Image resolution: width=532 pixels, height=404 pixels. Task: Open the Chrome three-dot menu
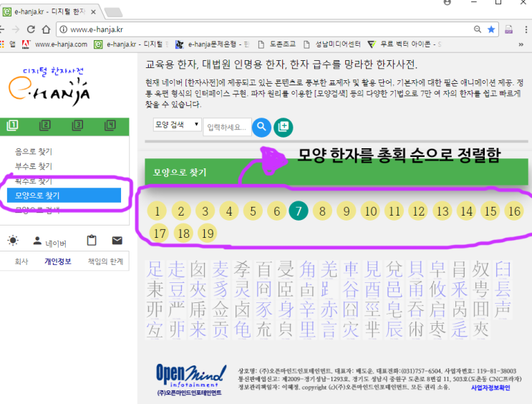pyautogui.click(x=526, y=29)
